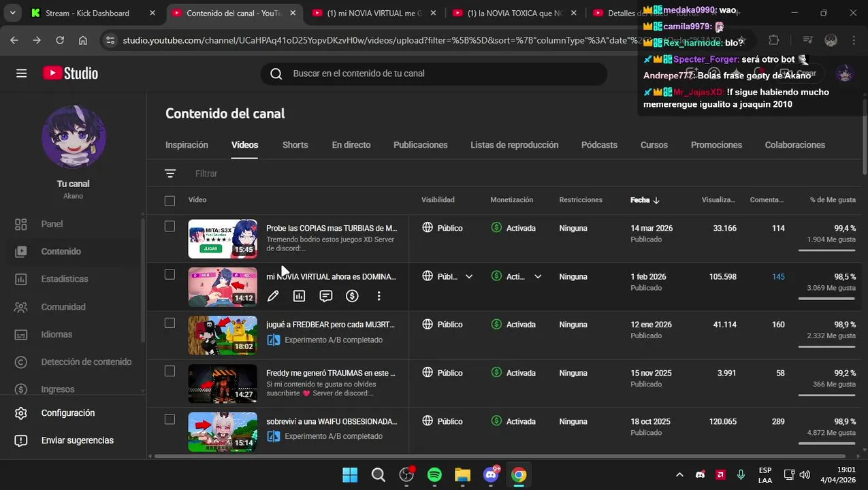Image resolution: width=868 pixels, height=490 pixels.
Task: Reload the page in the browser
Action: click(x=60, y=40)
